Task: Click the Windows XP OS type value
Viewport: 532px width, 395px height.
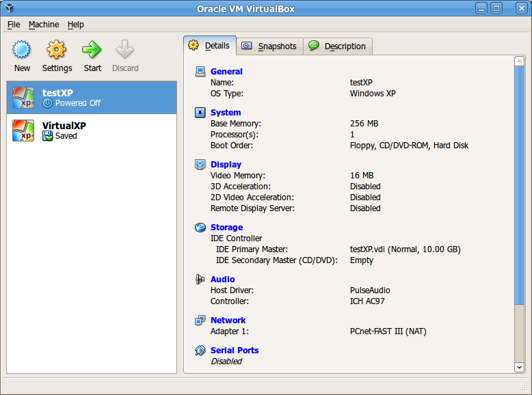Action: point(373,94)
